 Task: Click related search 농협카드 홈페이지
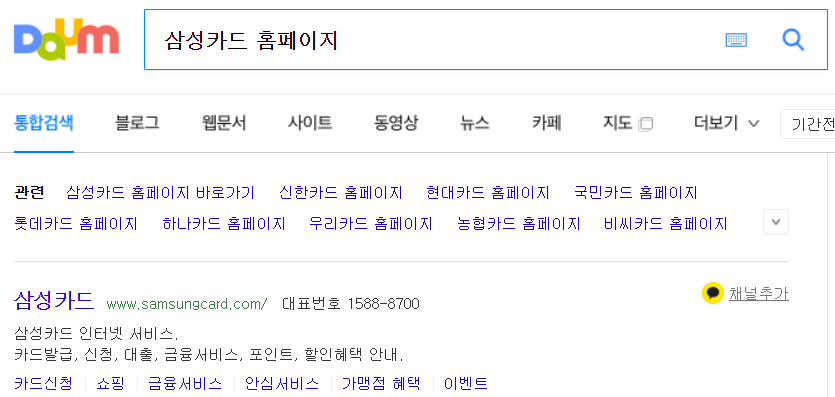click(519, 223)
